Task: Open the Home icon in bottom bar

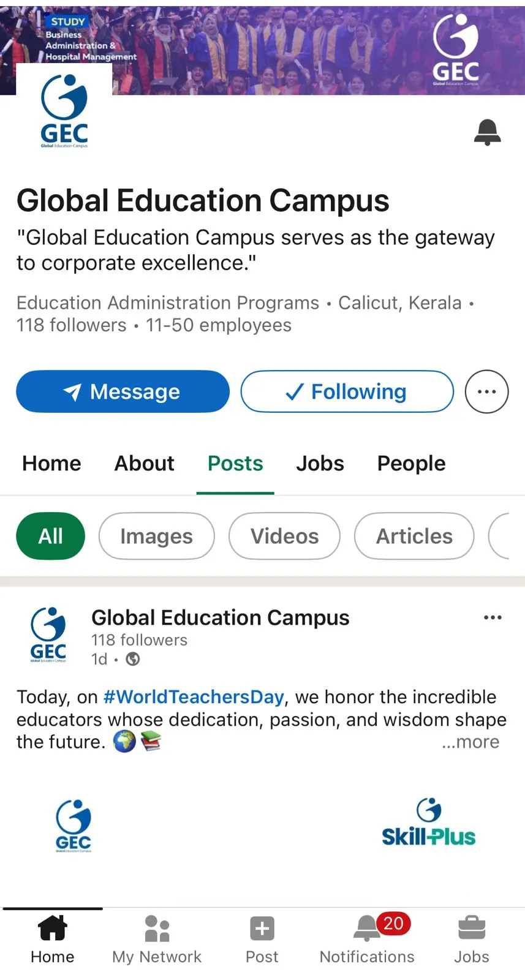Action: [53, 929]
